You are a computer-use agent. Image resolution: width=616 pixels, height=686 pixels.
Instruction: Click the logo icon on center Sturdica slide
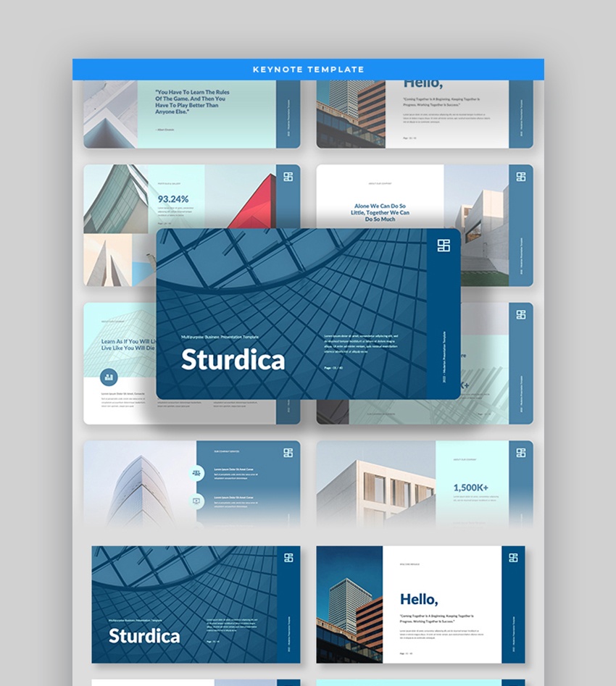click(444, 246)
